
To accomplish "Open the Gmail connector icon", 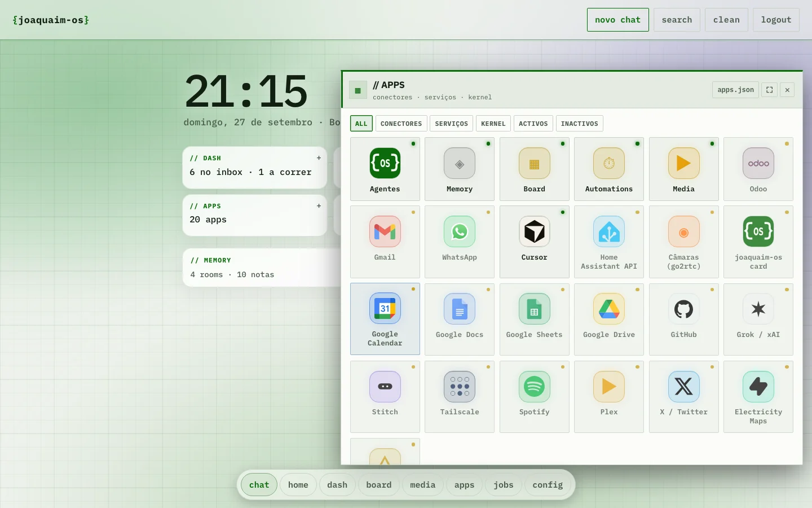I will (385, 231).
